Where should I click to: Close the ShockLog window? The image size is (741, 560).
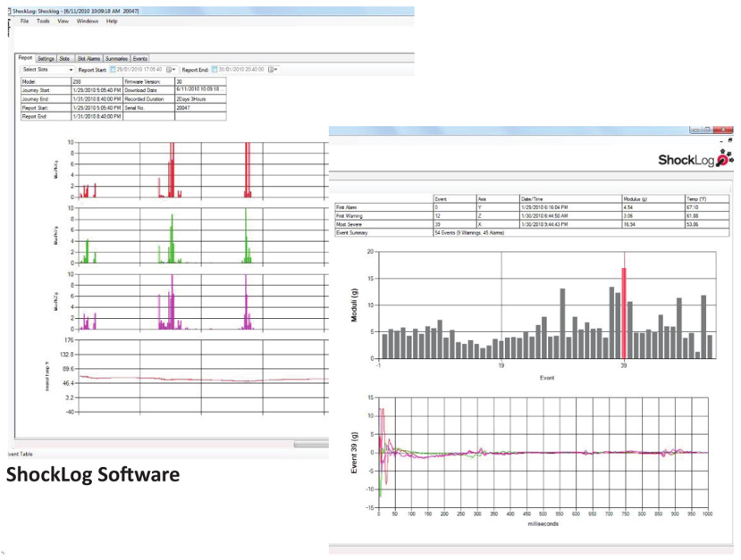723,130
